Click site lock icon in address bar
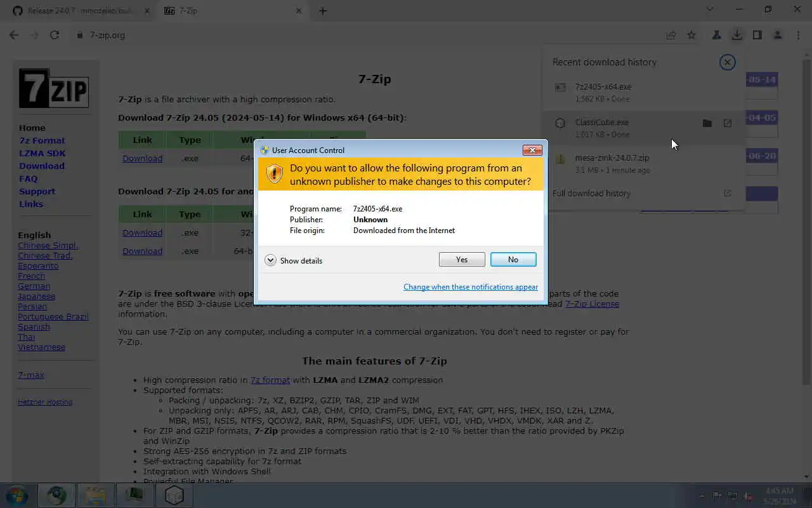 (x=80, y=35)
